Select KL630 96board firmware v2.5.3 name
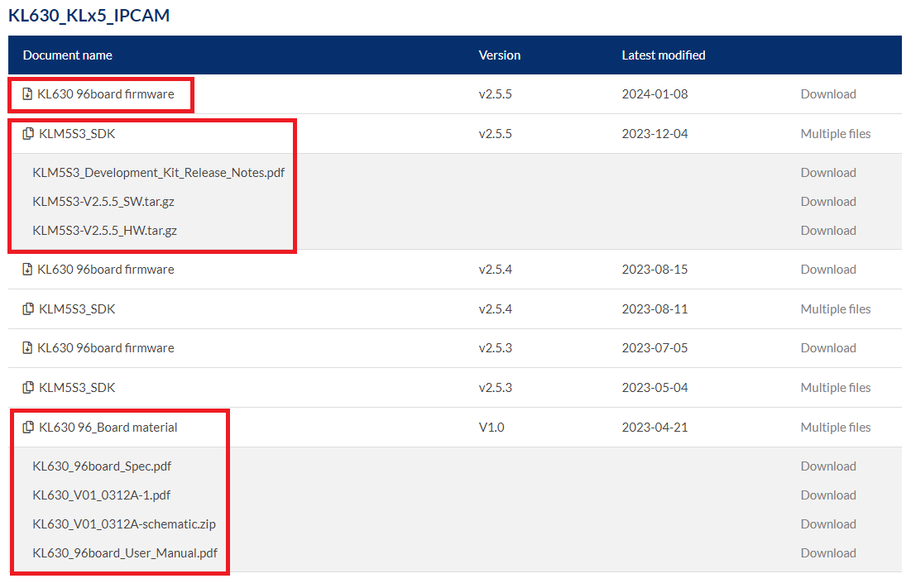 [106, 347]
